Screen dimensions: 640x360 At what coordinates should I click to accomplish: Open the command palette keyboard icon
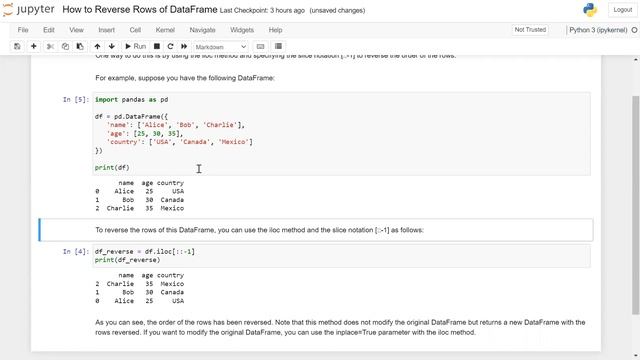click(x=260, y=47)
